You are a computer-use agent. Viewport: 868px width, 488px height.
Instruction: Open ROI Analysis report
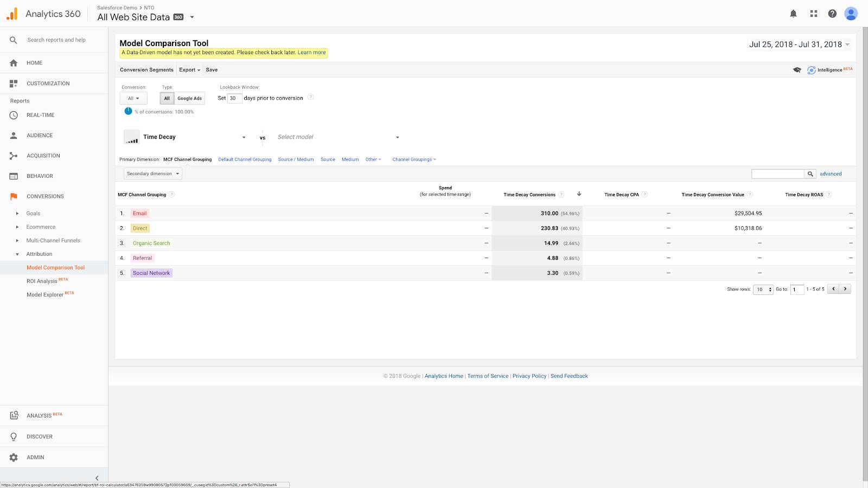(x=42, y=281)
